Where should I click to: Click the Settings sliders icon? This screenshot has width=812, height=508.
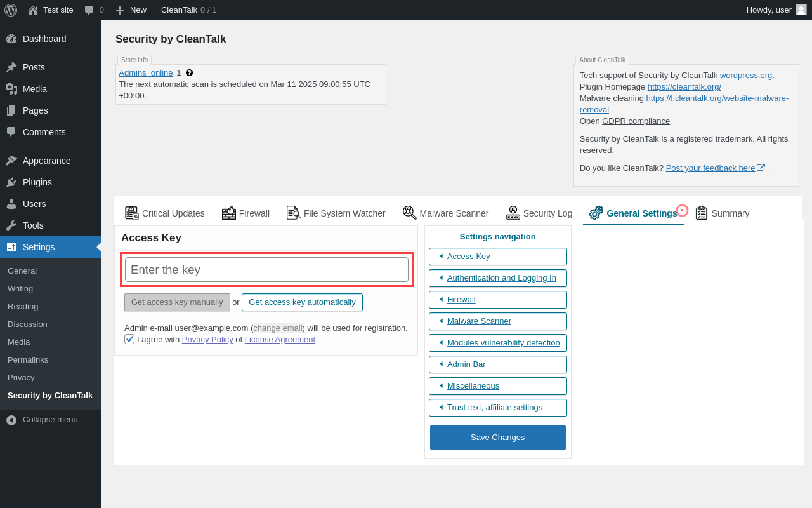(11, 247)
